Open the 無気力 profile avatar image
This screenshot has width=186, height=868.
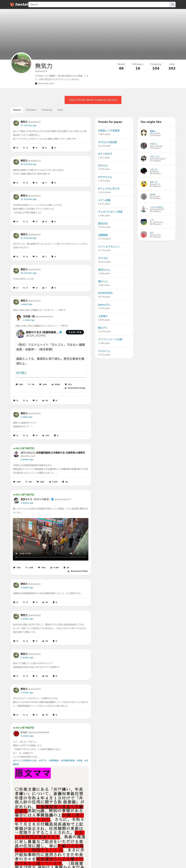pyautogui.click(x=22, y=63)
